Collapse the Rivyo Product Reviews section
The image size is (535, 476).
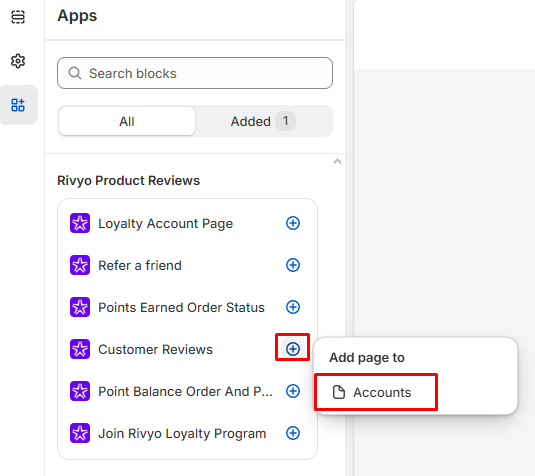tap(337, 161)
